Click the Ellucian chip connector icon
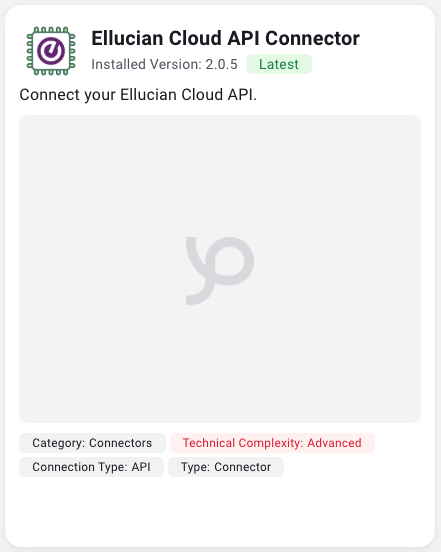This screenshot has height=552, width=441. coord(51,51)
